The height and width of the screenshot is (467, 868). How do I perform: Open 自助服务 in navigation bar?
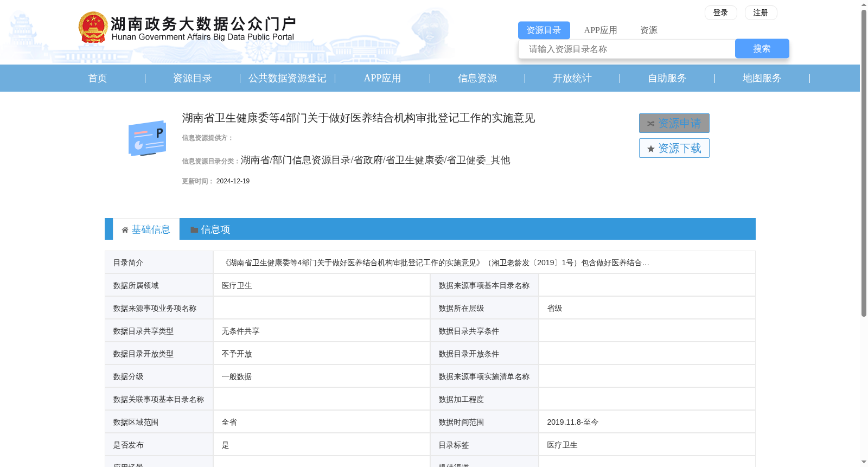[667, 78]
